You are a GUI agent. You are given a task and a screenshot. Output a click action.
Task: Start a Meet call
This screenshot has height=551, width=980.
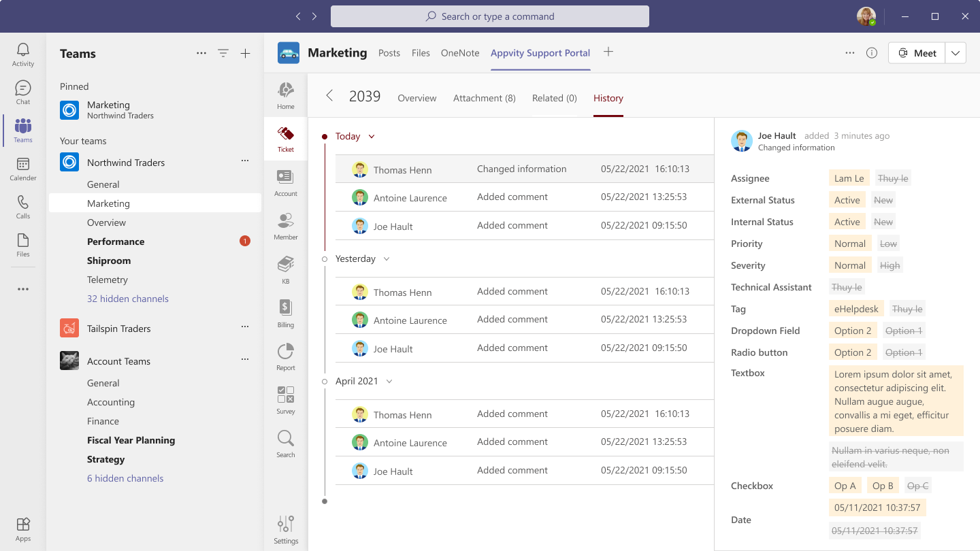tap(916, 52)
